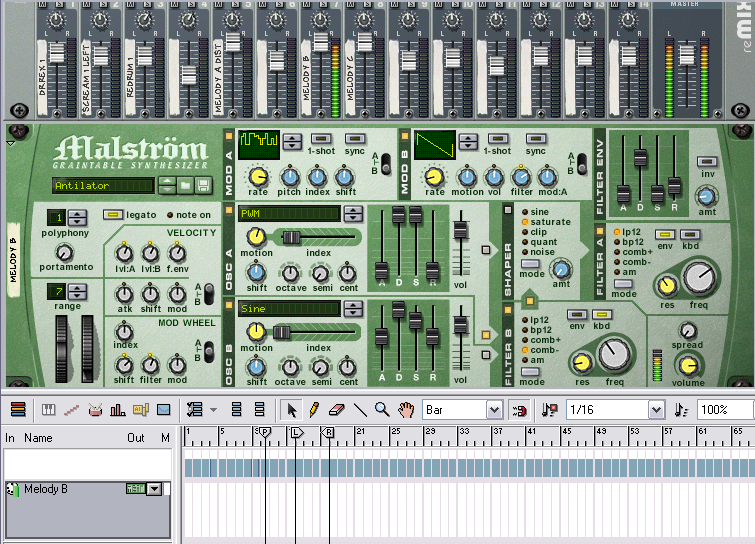Open Malström patch browser folder icon
Viewport: 755px width, 544px height.
pyautogui.click(x=185, y=185)
